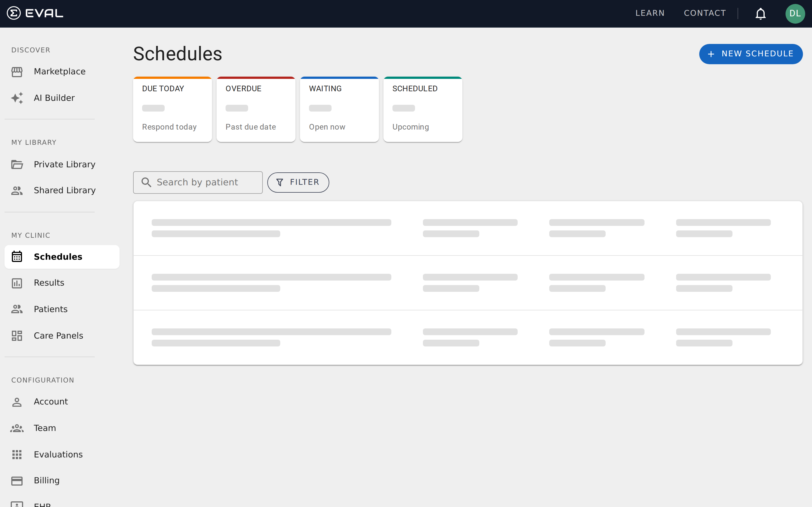Click the Shared Library people icon

point(17,190)
